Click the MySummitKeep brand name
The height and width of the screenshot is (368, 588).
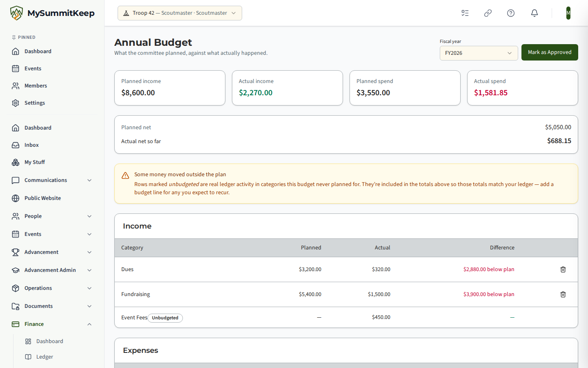coord(61,13)
